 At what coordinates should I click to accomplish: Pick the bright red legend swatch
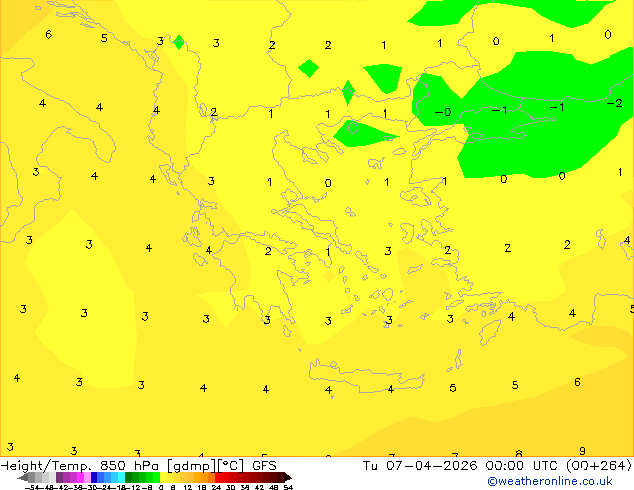218,478
